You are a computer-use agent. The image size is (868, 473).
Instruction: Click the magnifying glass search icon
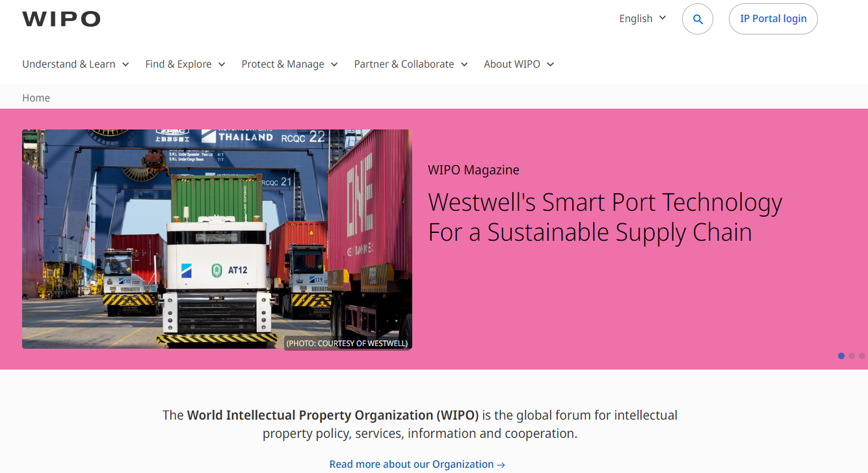tap(698, 19)
